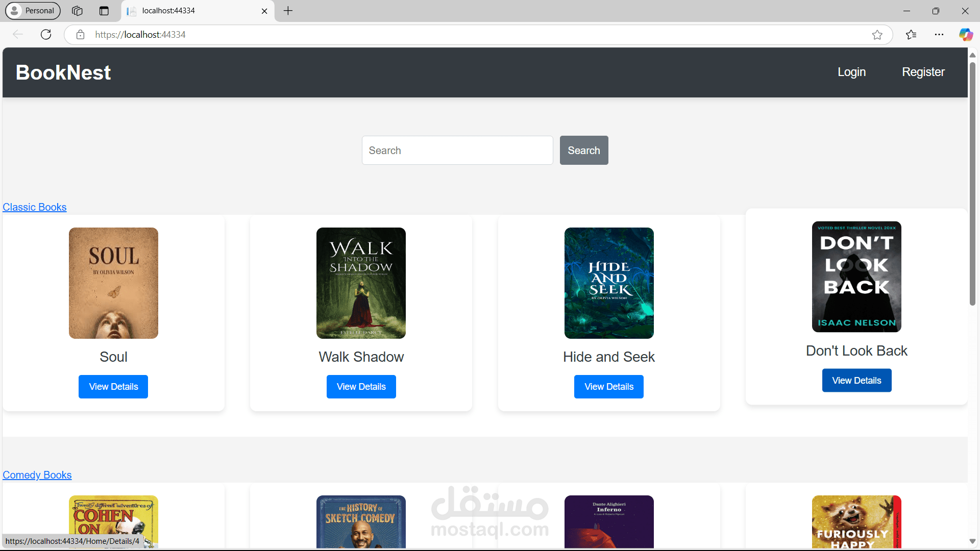This screenshot has height=551, width=980.
Task: Select the Furiously Happy book cover
Action: click(x=856, y=522)
